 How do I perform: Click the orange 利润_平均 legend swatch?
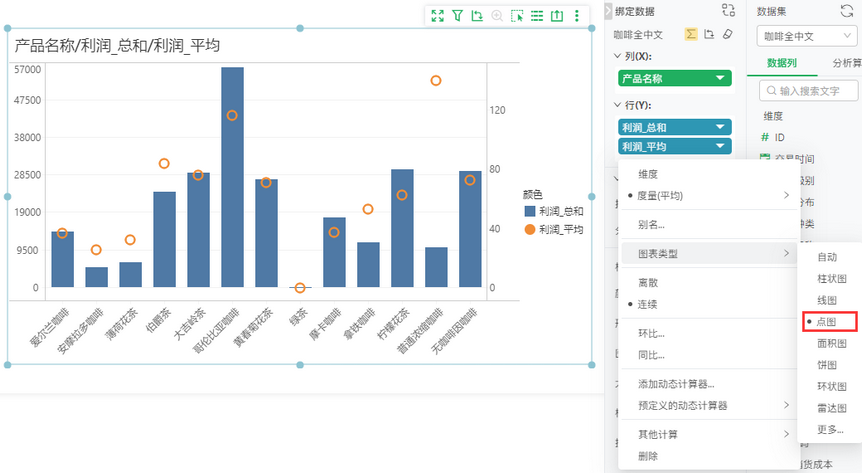[530, 229]
